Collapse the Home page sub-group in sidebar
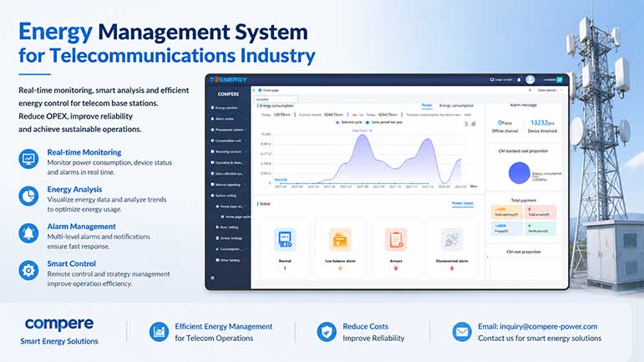This screenshot has width=644, height=362. pos(246,206)
